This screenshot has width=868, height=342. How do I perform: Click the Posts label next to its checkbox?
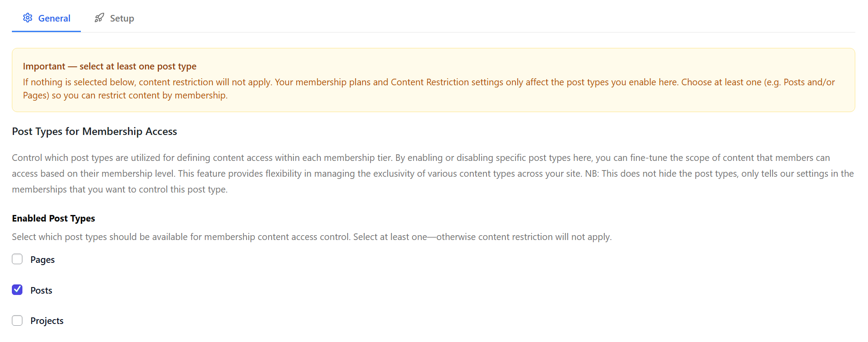point(41,290)
